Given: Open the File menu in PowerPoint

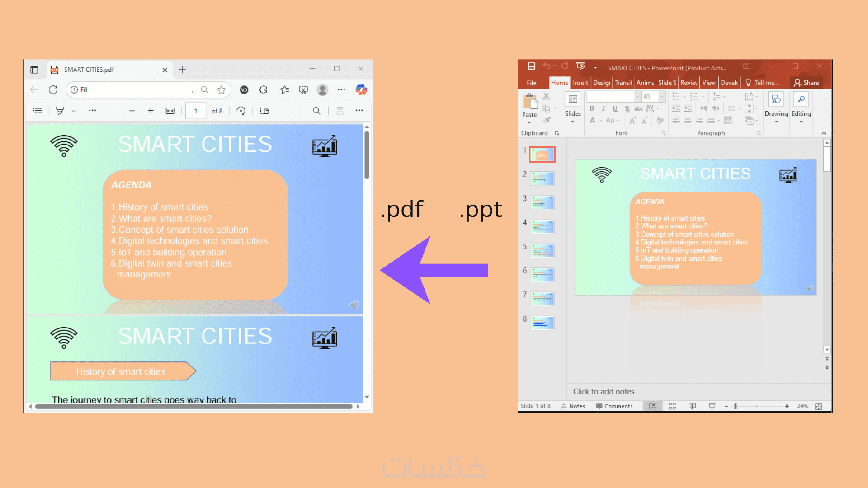Looking at the screenshot, I should [532, 83].
